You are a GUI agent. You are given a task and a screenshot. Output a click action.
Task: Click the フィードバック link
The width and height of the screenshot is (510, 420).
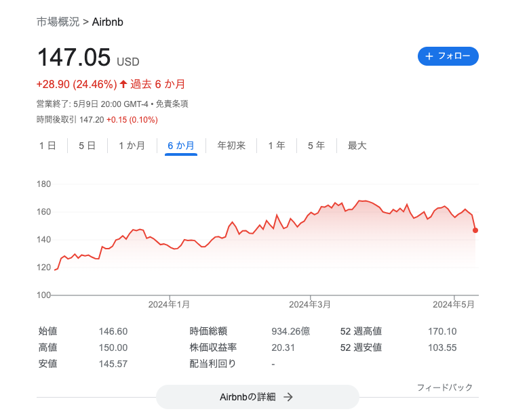click(x=445, y=387)
